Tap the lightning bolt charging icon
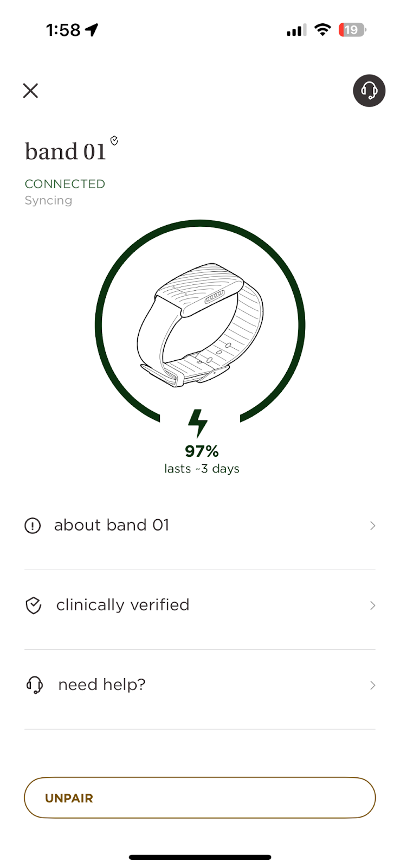Viewport: 400px width, 868px height. pos(198,423)
